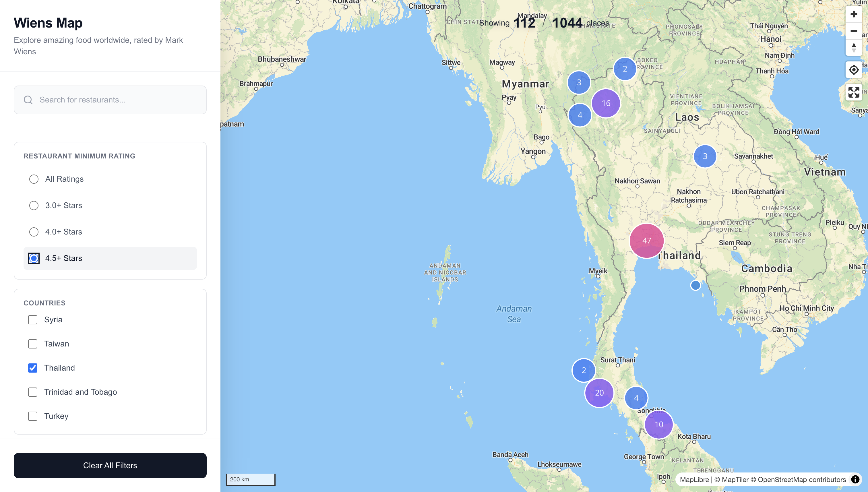Click the 20-place cluster near Phuket
The image size is (868, 492).
point(599,393)
